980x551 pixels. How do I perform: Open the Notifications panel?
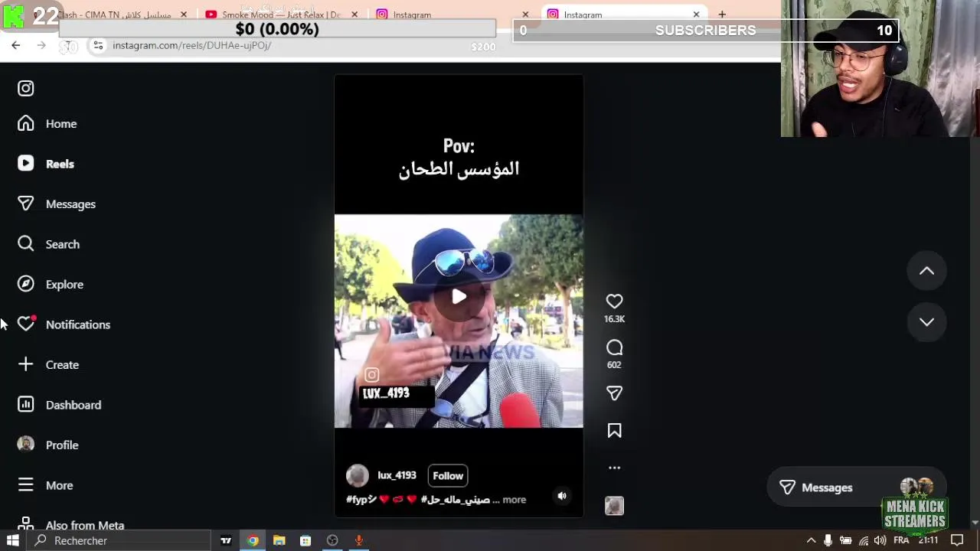click(x=64, y=324)
